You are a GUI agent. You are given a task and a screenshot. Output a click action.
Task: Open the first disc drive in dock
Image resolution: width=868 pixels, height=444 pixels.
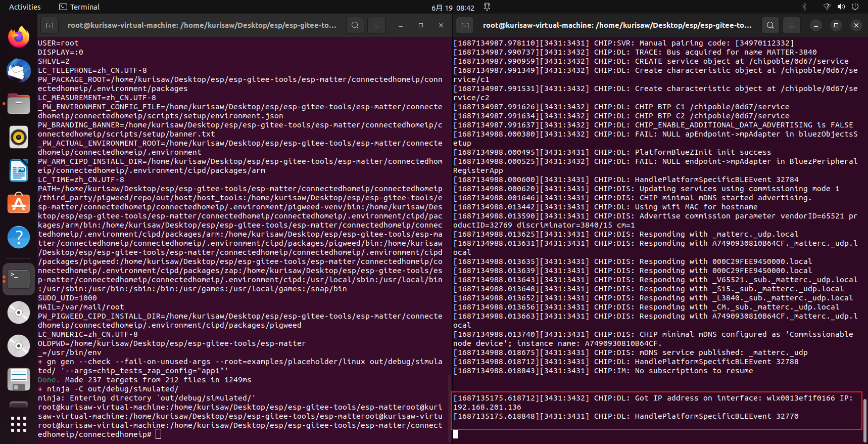pyautogui.click(x=19, y=313)
